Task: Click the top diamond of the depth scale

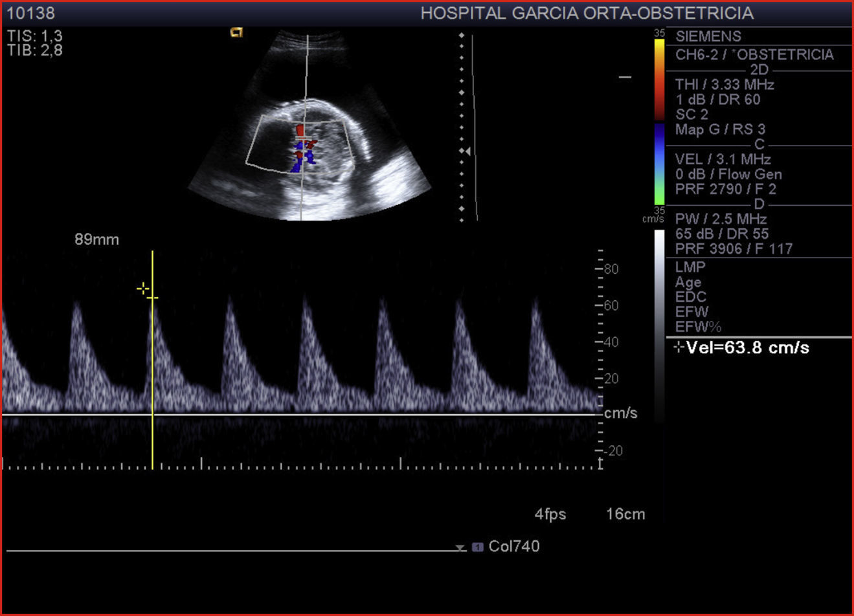Action: (x=462, y=36)
